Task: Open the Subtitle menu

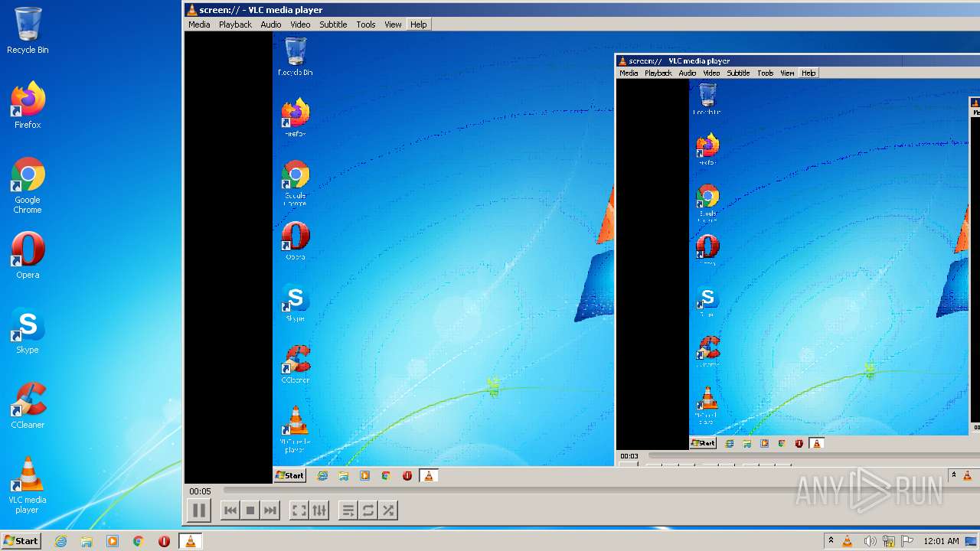Action: point(333,24)
